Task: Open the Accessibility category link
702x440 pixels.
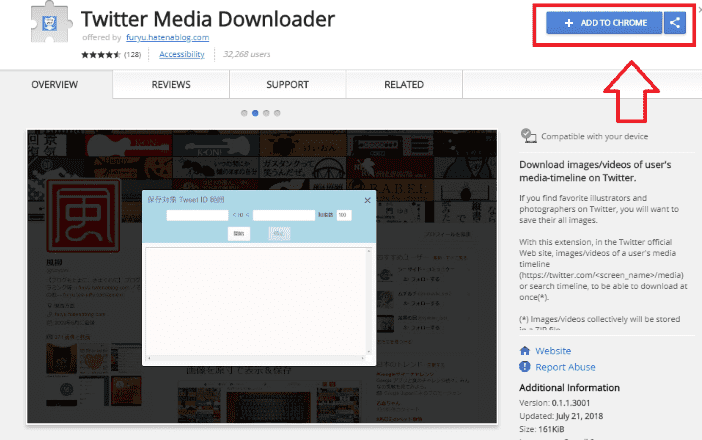Action: point(182,55)
